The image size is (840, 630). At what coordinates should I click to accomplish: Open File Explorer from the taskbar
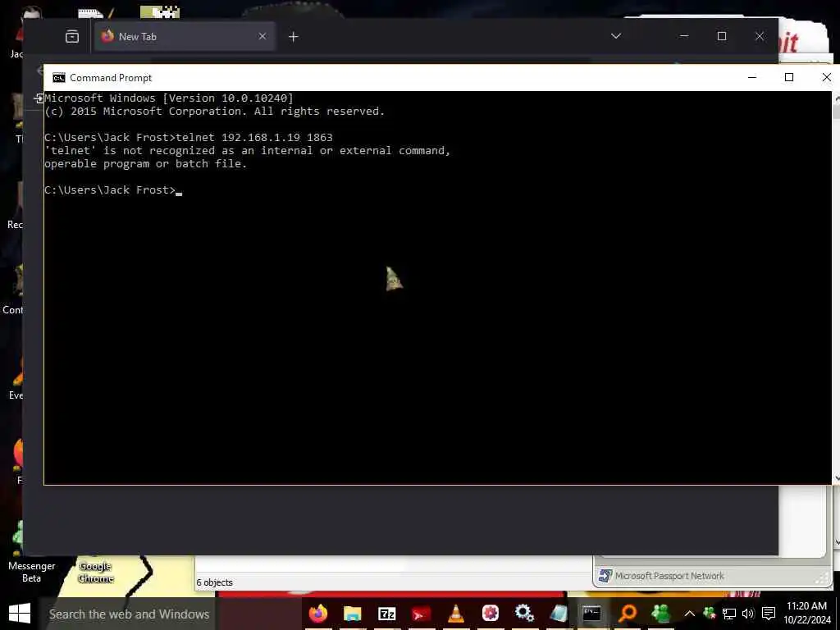[353, 614]
